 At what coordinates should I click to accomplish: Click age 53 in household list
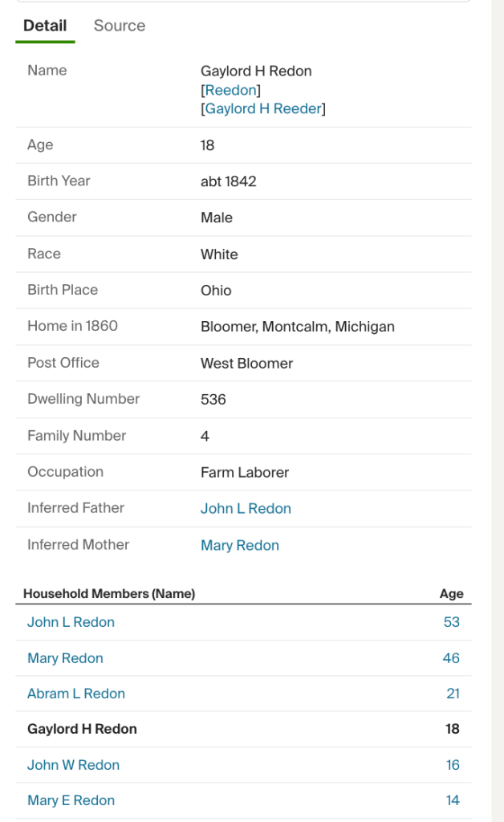click(x=451, y=622)
